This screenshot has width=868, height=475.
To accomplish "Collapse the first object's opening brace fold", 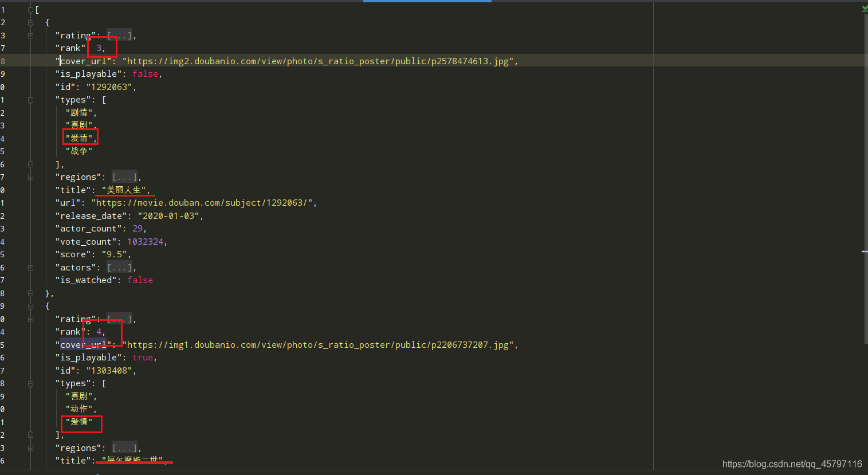I will 30,22.
